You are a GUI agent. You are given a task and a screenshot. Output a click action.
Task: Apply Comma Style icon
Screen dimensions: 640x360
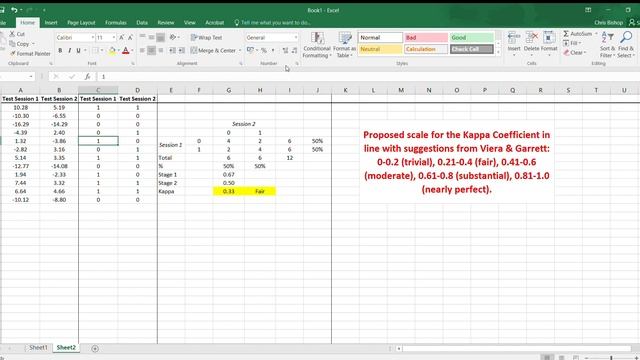273,51
